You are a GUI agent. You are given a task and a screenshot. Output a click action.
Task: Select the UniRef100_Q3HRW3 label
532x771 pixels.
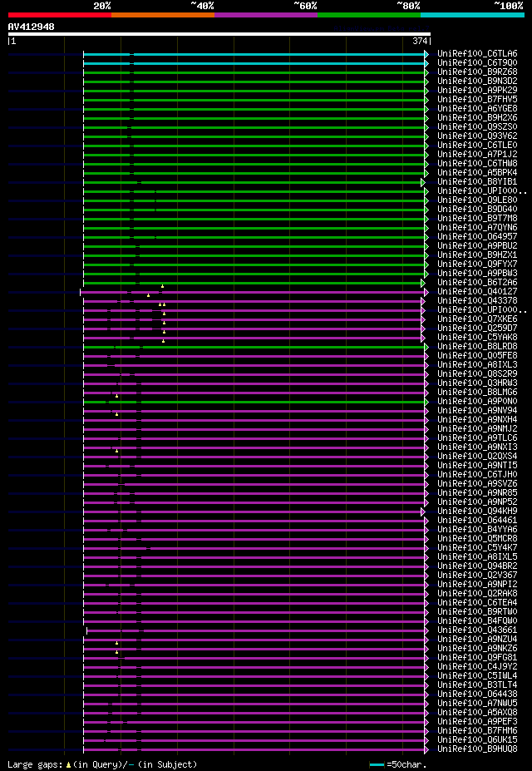click(477, 383)
